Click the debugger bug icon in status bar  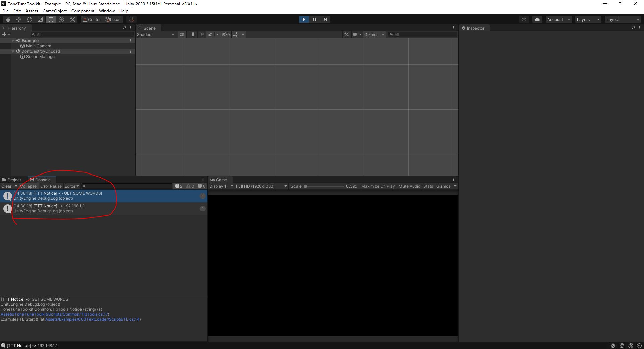pyautogui.click(x=613, y=346)
